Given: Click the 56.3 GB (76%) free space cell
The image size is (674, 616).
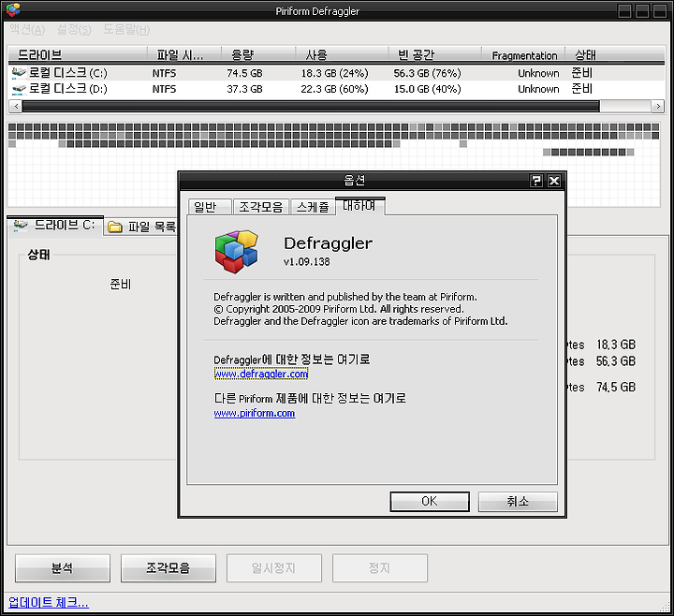Looking at the screenshot, I should 427,73.
